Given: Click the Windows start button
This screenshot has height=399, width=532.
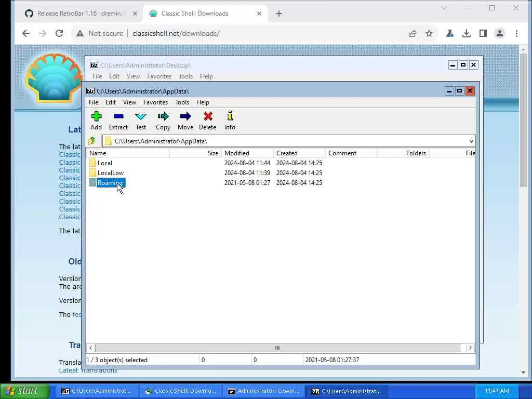Looking at the screenshot, I should (x=25, y=391).
